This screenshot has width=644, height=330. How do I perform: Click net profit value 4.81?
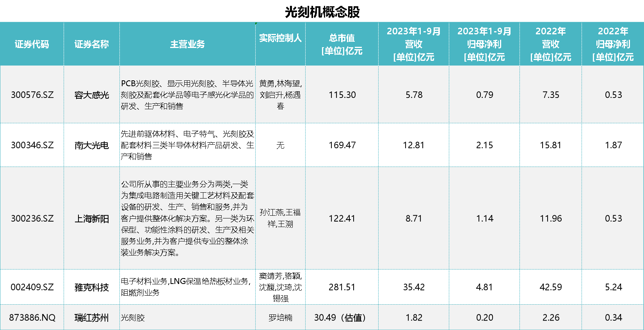point(484,287)
